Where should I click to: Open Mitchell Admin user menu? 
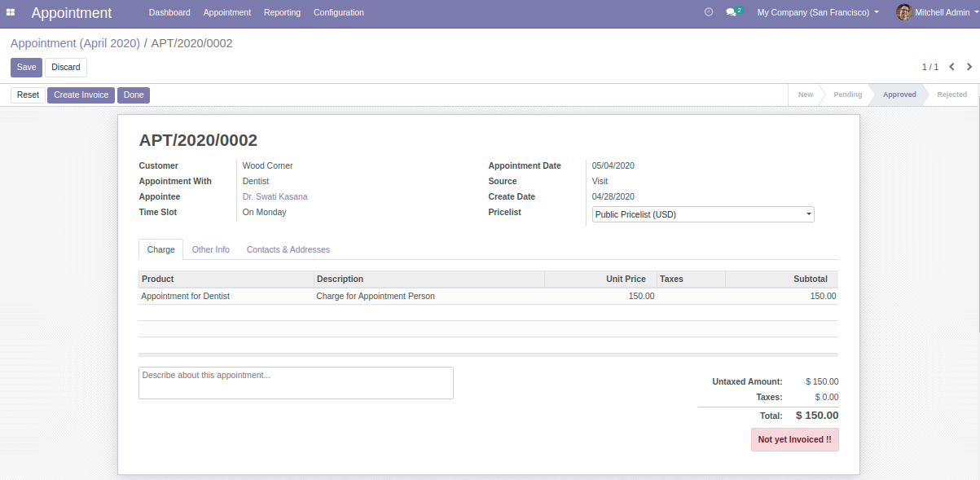click(943, 12)
